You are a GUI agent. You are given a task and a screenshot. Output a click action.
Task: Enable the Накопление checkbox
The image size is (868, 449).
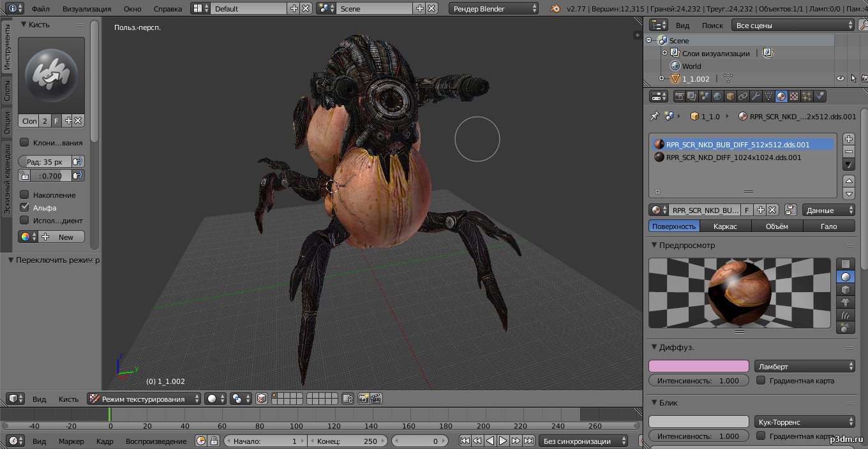coord(24,195)
